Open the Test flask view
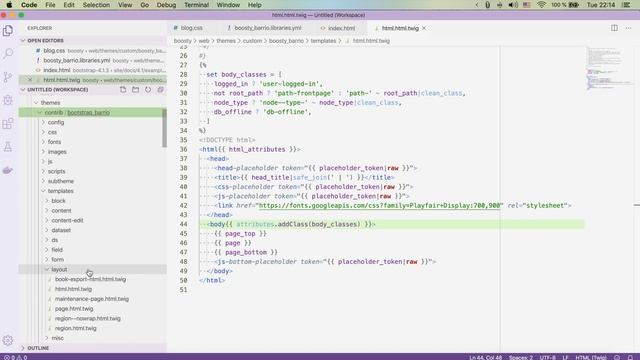The width and height of the screenshot is (640, 360). coord(8,147)
